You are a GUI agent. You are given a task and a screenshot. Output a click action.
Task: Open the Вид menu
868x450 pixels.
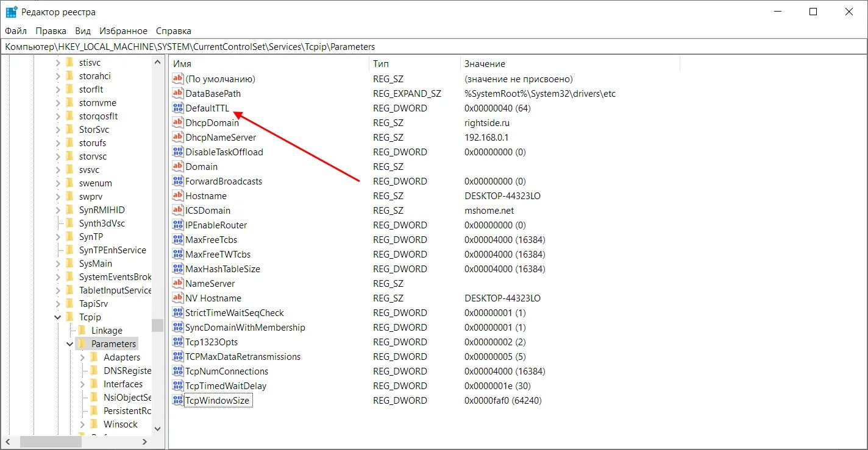coord(83,31)
